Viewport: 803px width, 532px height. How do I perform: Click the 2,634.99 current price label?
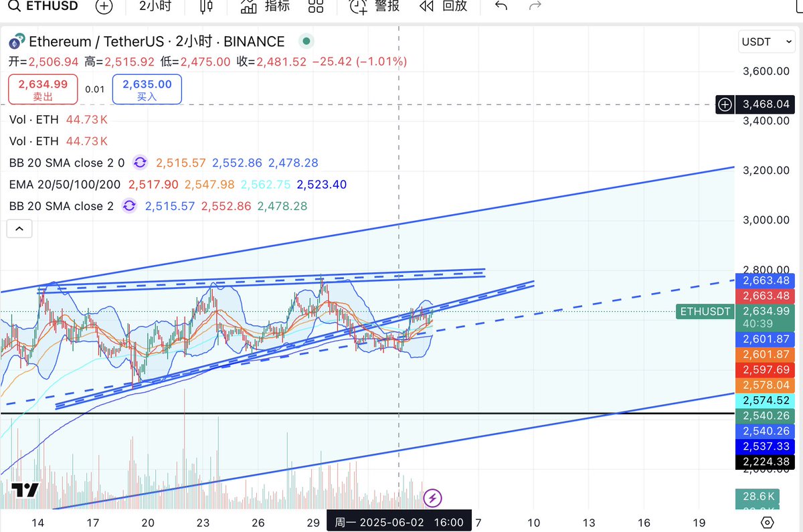pyautogui.click(x=766, y=311)
